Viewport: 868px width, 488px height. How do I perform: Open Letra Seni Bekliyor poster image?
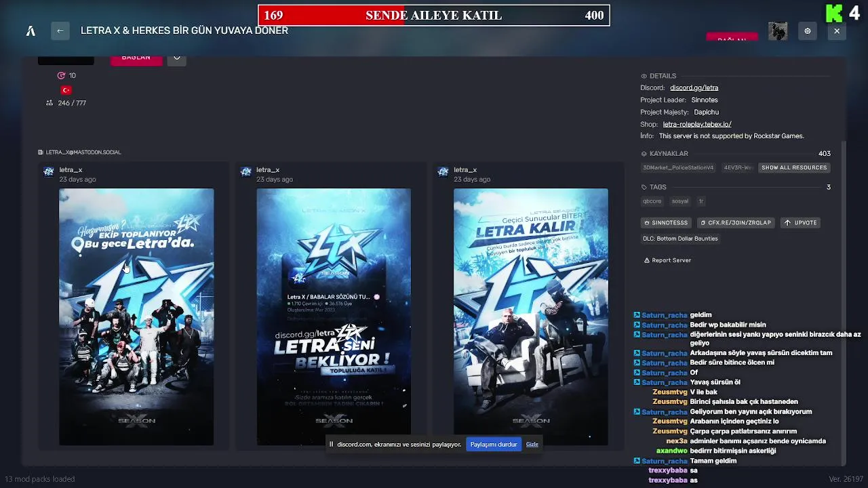[x=334, y=317]
